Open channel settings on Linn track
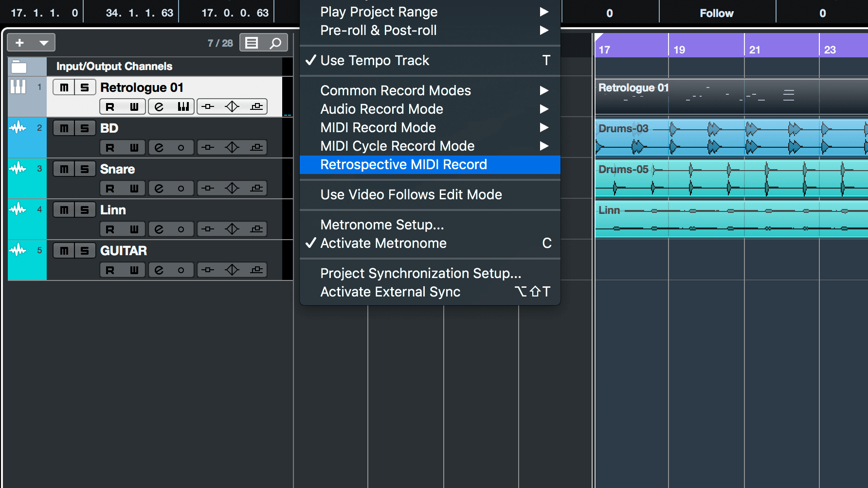 (x=159, y=229)
